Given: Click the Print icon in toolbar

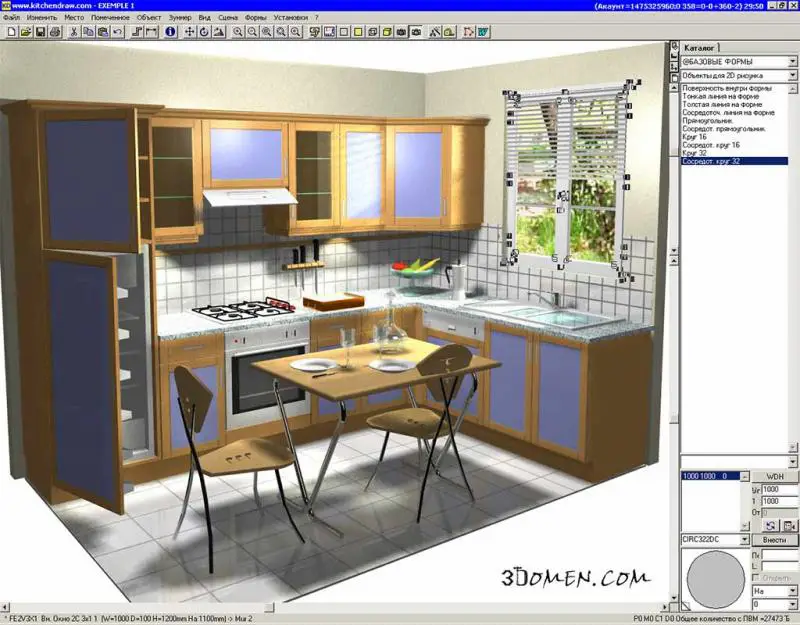Looking at the screenshot, I should click(x=55, y=32).
